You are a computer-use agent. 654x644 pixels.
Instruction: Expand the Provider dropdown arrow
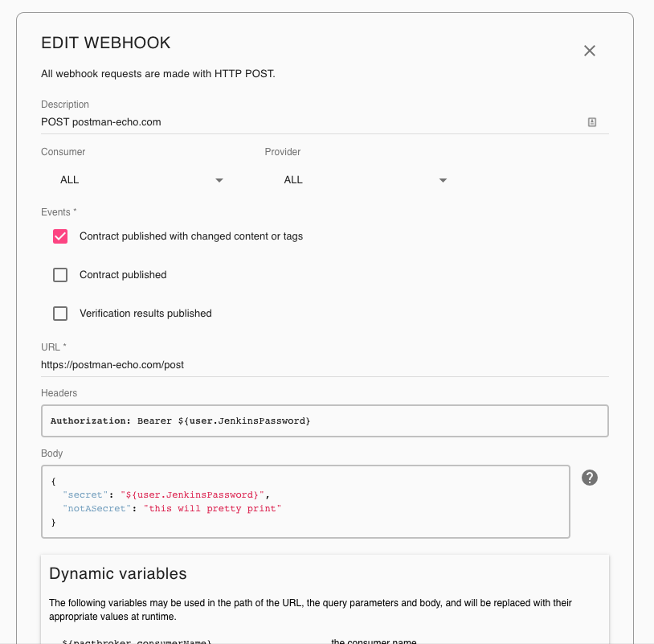(443, 180)
